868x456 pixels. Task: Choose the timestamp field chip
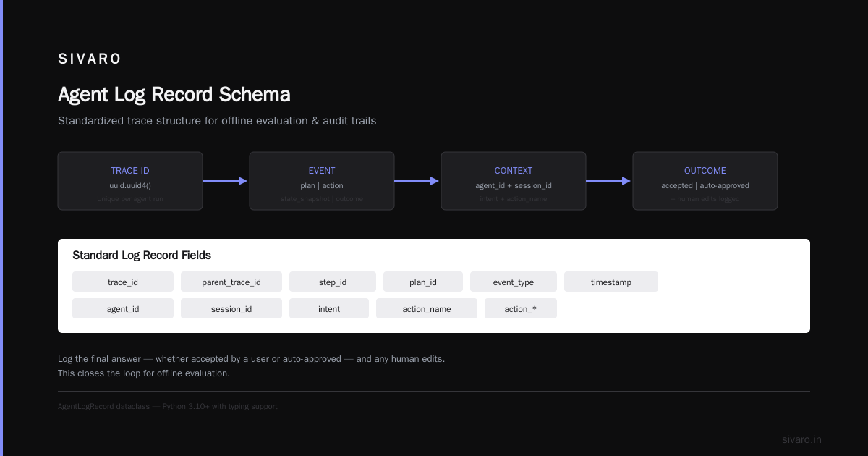click(x=611, y=282)
